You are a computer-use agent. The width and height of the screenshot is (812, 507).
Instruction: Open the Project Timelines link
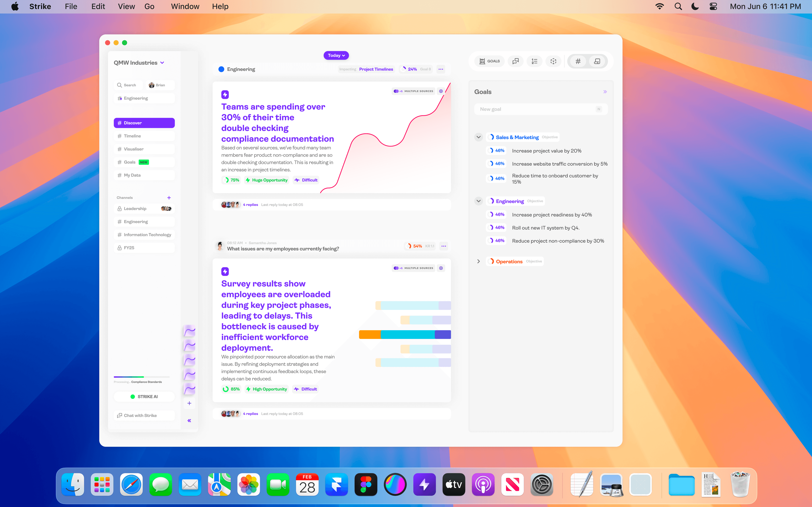pyautogui.click(x=376, y=69)
